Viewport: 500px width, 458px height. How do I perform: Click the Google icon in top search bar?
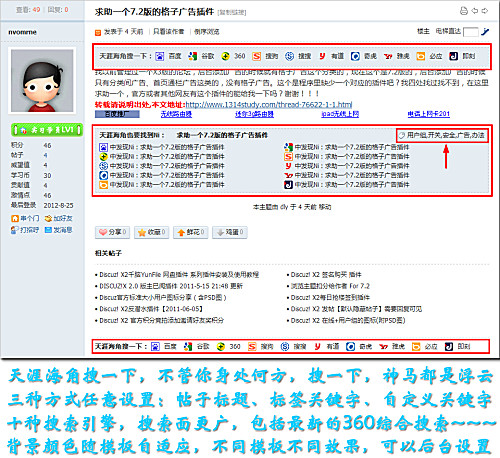coord(192,56)
